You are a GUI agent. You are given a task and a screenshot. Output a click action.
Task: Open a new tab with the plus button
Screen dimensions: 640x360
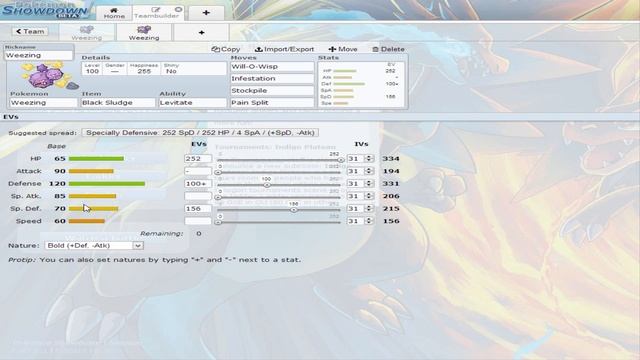[206, 13]
